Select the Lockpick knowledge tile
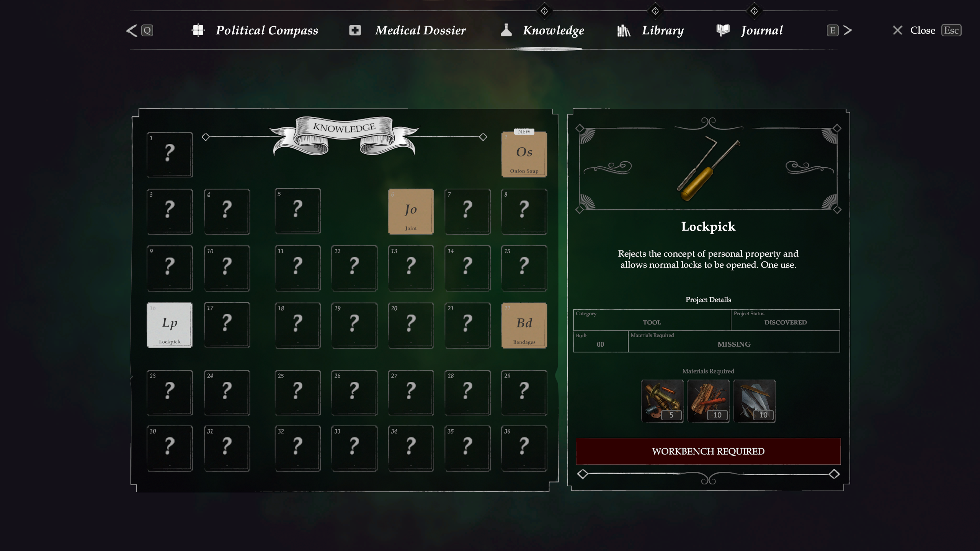The width and height of the screenshot is (980, 551). [x=170, y=325]
